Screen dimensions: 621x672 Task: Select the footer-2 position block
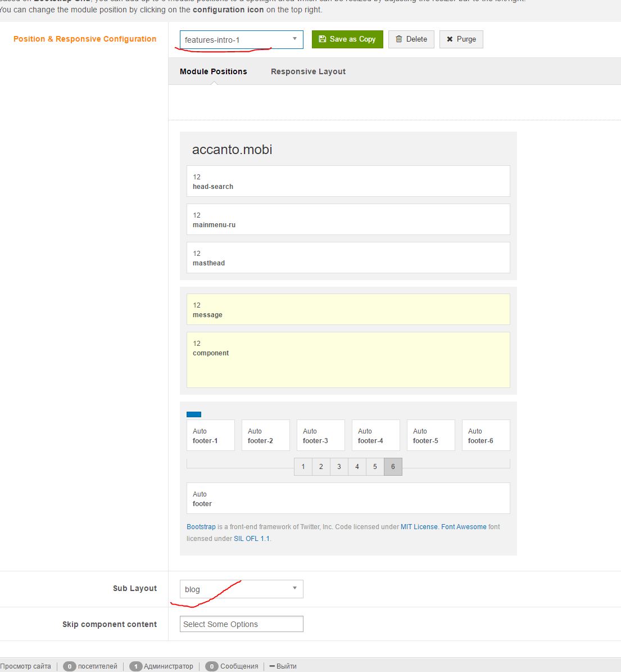(265, 435)
